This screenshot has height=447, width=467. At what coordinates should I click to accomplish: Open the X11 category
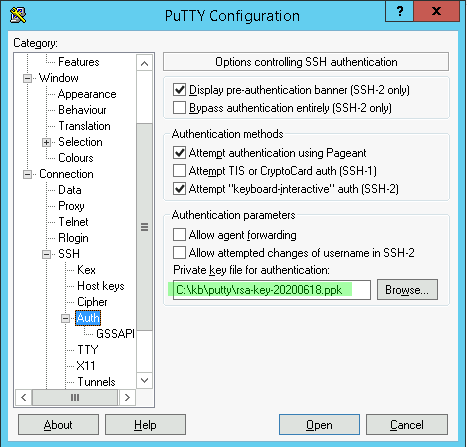86,366
